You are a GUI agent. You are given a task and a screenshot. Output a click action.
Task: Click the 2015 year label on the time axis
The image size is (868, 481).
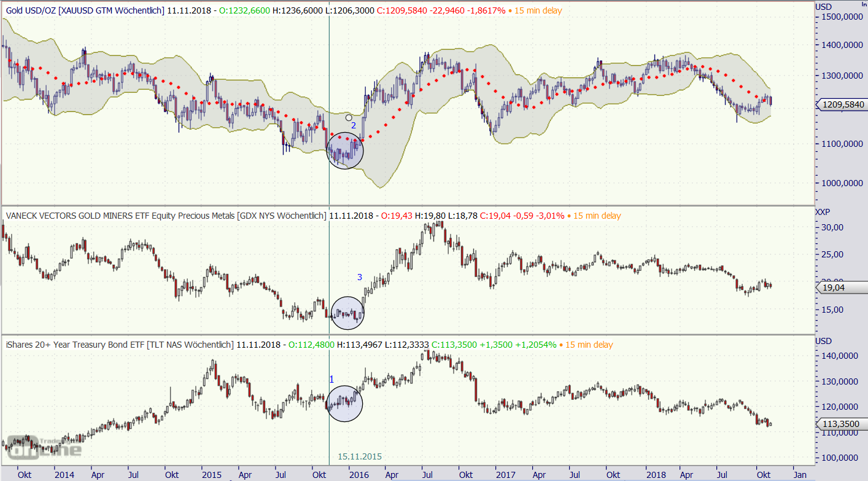pyautogui.click(x=212, y=475)
